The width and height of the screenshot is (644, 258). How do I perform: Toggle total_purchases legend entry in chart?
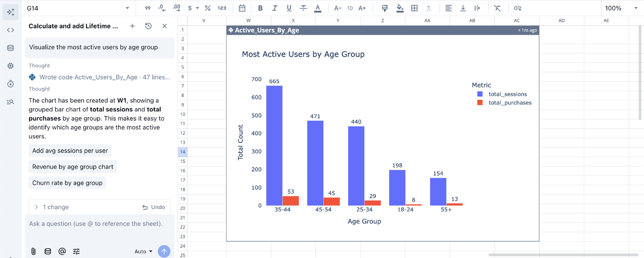[504, 103]
